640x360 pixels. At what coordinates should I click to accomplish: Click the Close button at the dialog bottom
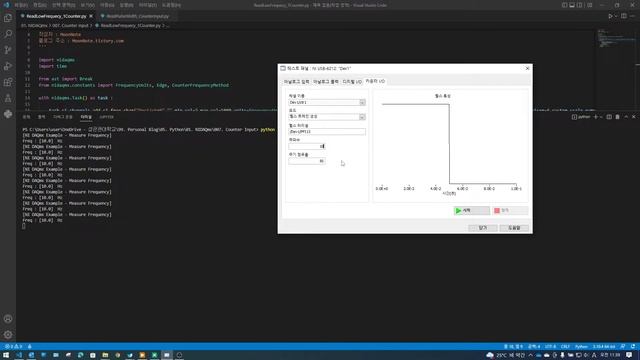[x=482, y=228]
